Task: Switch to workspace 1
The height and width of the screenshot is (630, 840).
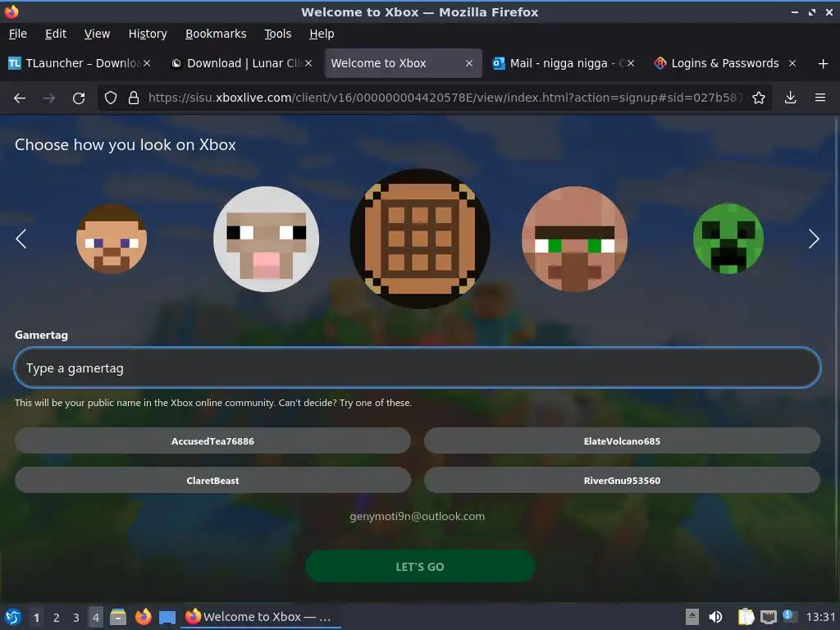Action: click(36, 618)
